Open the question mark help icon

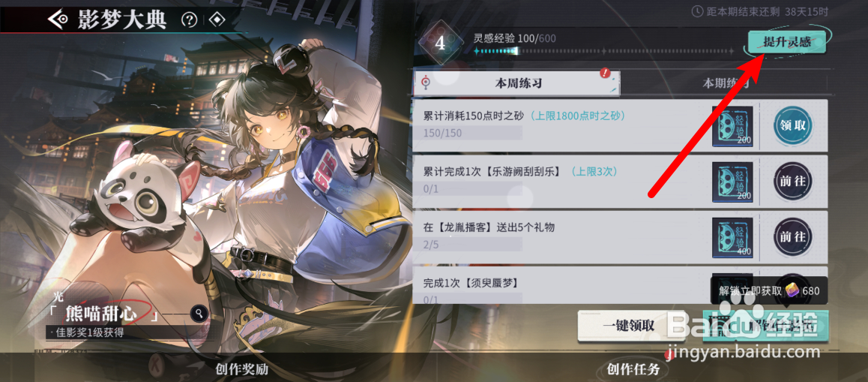click(x=190, y=20)
